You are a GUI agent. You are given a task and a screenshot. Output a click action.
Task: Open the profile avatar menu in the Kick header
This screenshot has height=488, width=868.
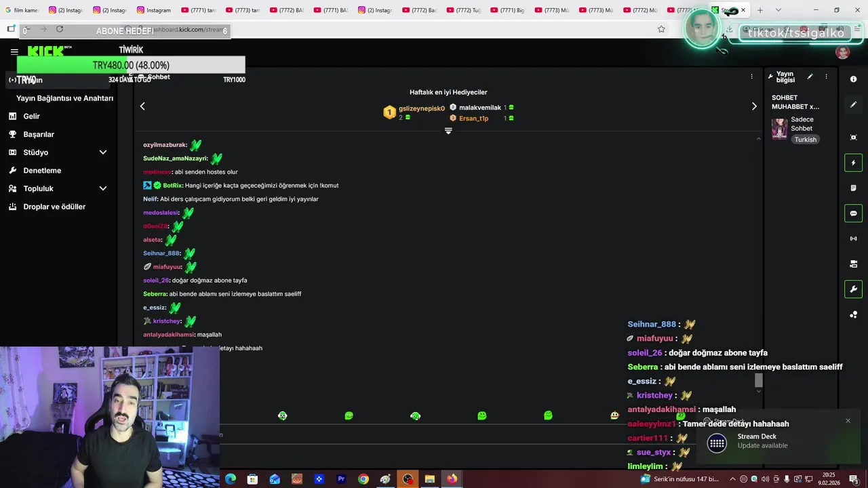843,52
